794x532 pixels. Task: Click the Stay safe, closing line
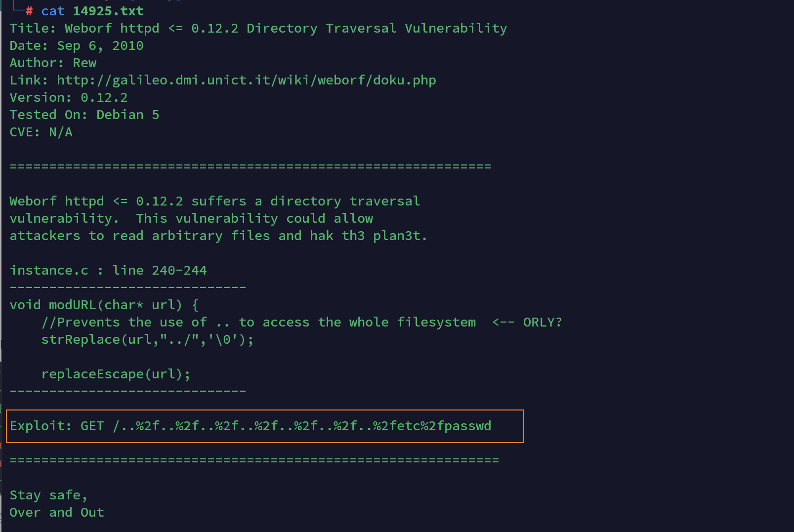click(48, 495)
